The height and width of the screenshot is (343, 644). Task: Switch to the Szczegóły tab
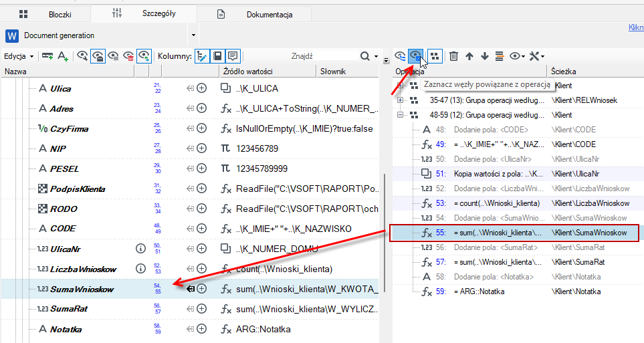144,13
